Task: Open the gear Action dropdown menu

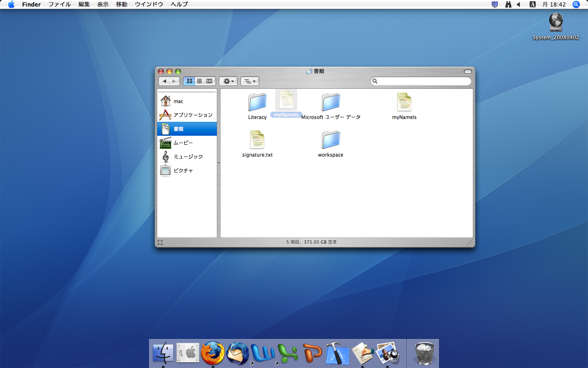Action: [228, 81]
